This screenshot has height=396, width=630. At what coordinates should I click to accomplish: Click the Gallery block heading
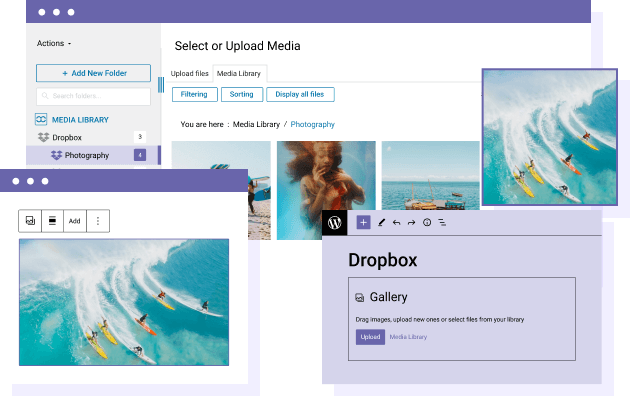389,297
